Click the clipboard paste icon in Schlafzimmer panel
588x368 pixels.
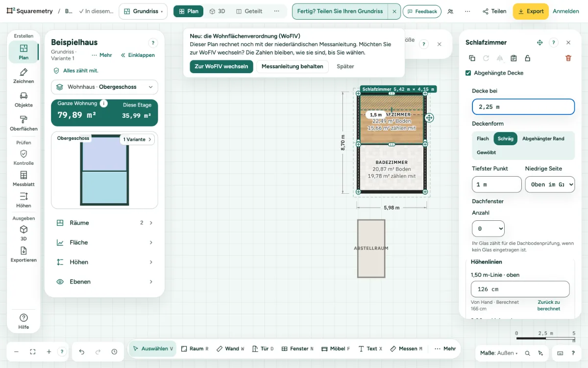514,58
